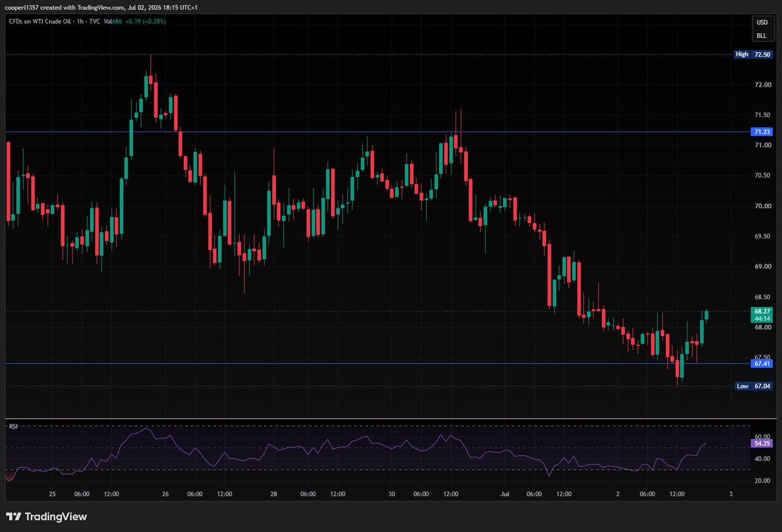Select the BLL unit label
Screen dimensions: 782x532
[x=762, y=35]
